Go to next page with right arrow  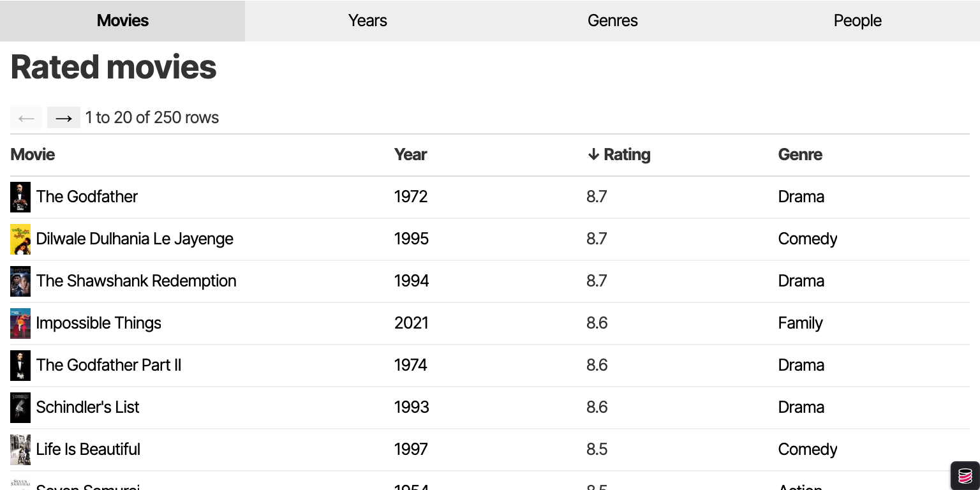click(64, 117)
